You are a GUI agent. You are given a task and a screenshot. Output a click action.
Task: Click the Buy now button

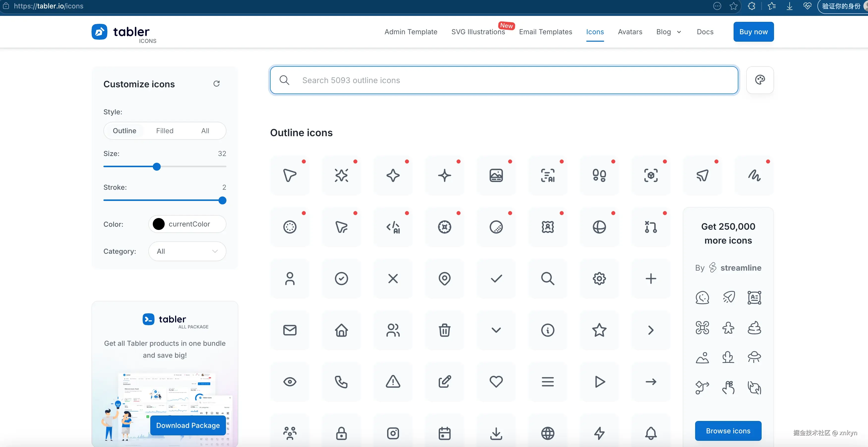click(753, 32)
